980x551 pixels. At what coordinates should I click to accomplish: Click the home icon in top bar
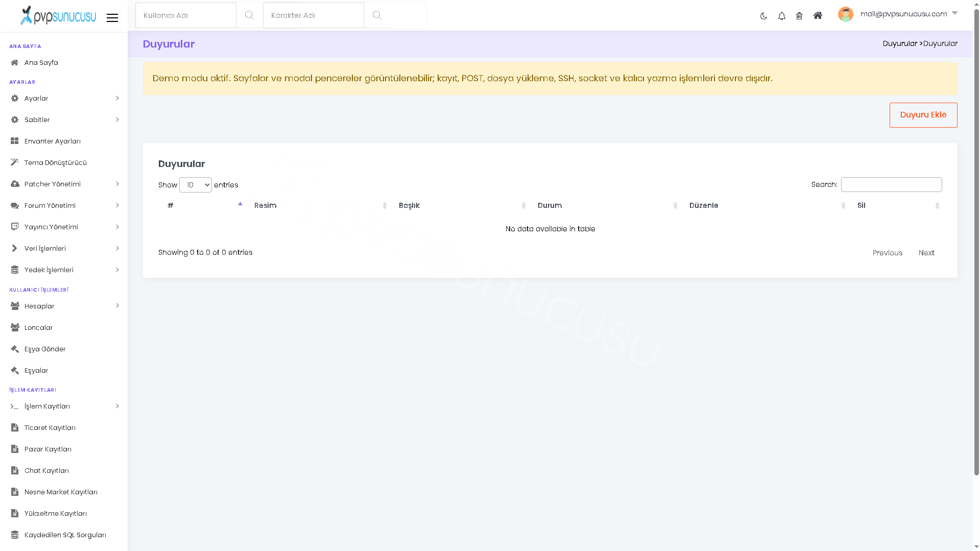[x=818, y=15]
